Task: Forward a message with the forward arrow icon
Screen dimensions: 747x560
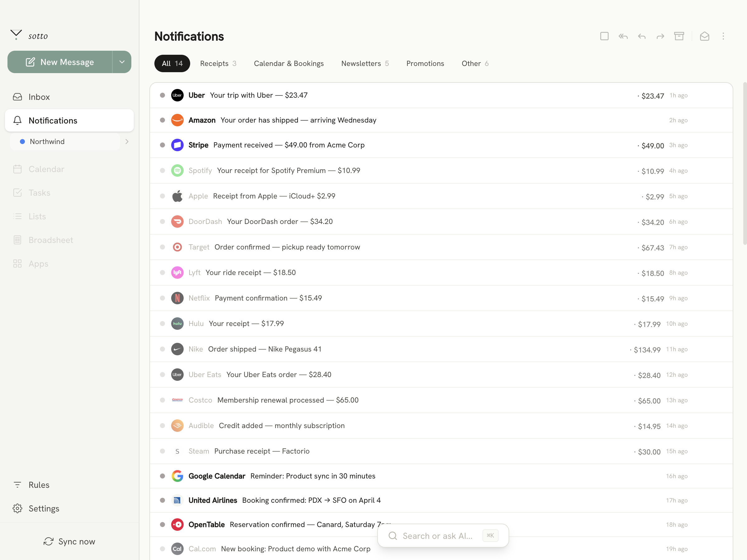Action: (660, 36)
